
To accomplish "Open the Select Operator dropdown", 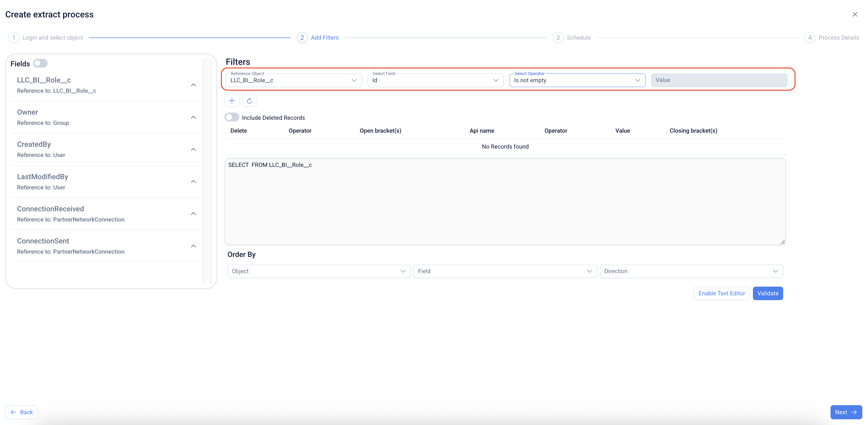I will click(x=577, y=80).
